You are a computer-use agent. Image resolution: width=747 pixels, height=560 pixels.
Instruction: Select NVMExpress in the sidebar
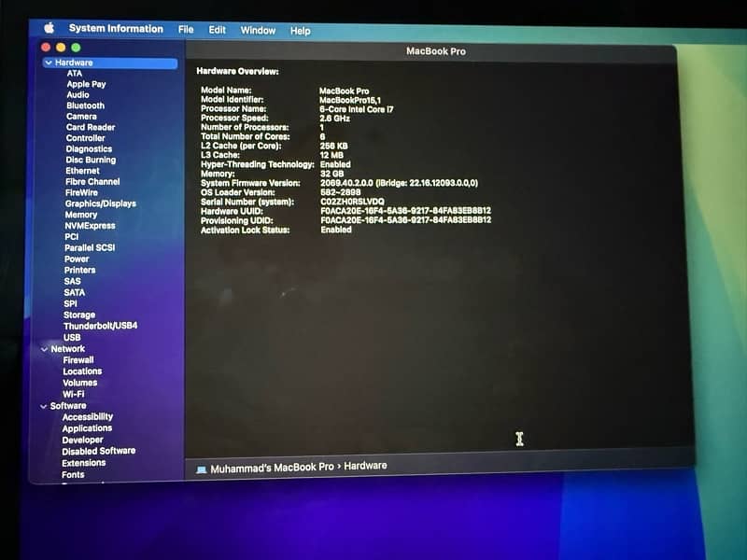click(90, 226)
